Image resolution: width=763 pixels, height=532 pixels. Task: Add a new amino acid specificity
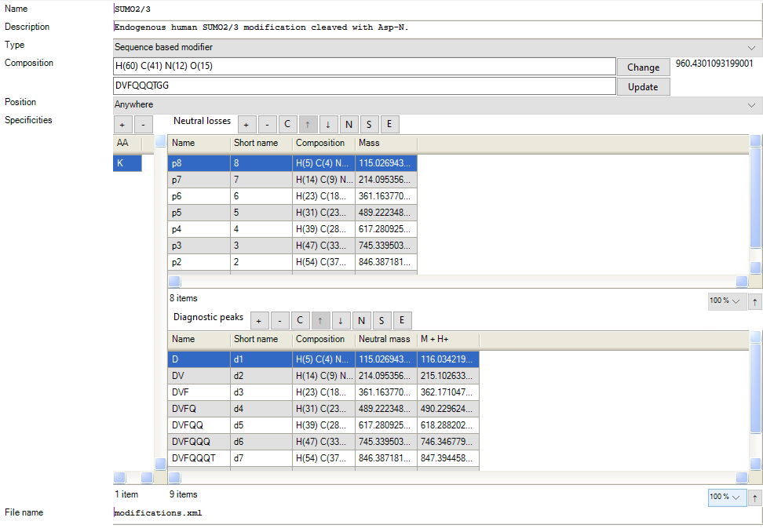click(x=122, y=125)
